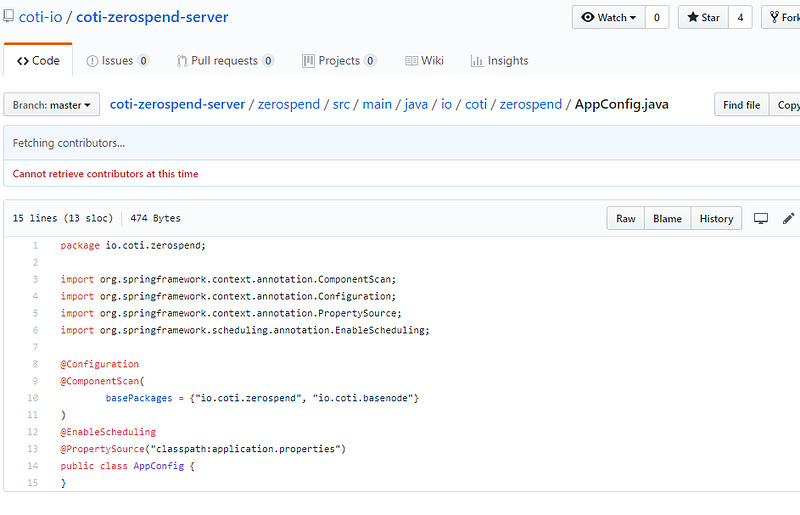
Task: Select the Code tab
Action: (x=38, y=61)
